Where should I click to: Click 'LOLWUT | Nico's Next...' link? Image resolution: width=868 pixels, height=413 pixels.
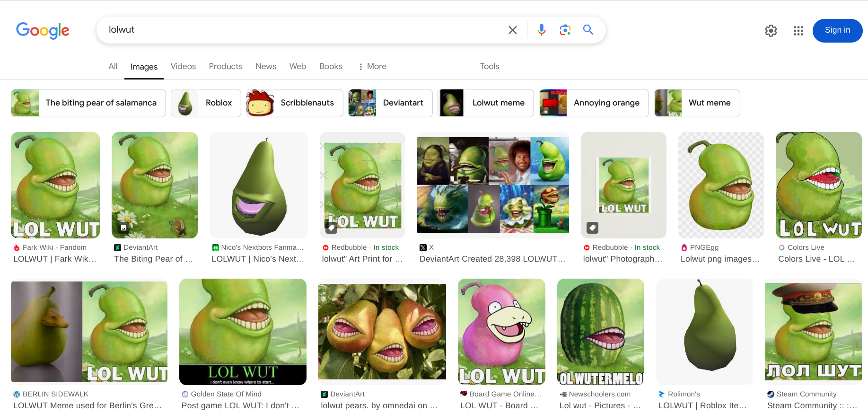pyautogui.click(x=258, y=259)
